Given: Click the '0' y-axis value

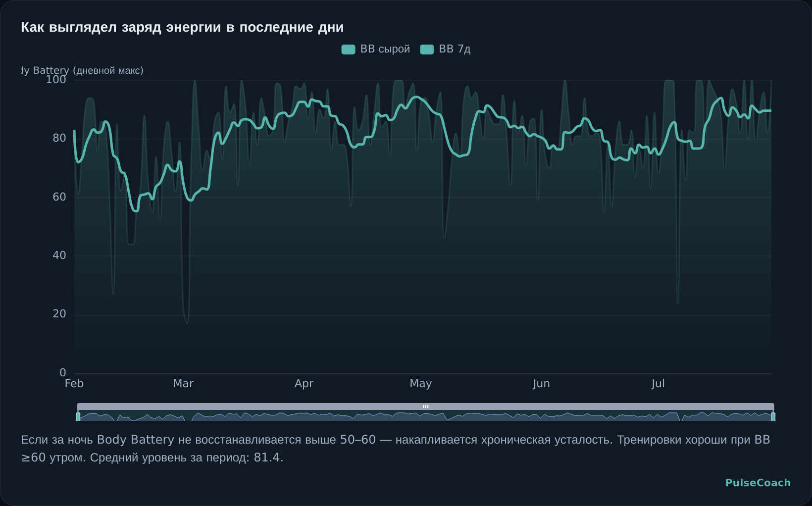Looking at the screenshot, I should click(x=63, y=373).
